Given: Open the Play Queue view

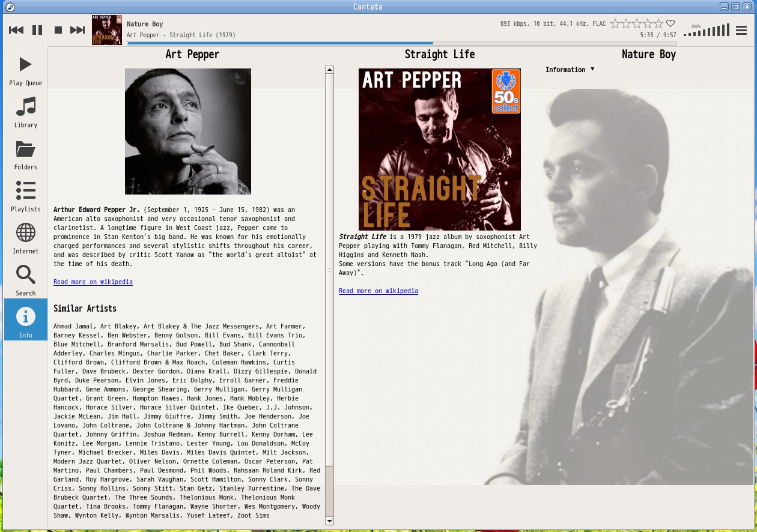Looking at the screenshot, I should [x=26, y=70].
